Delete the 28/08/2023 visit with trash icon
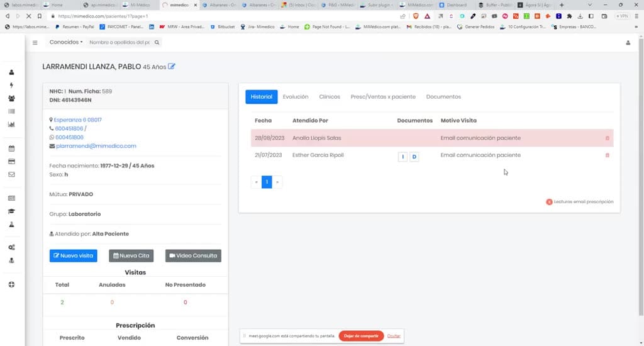 click(x=607, y=138)
